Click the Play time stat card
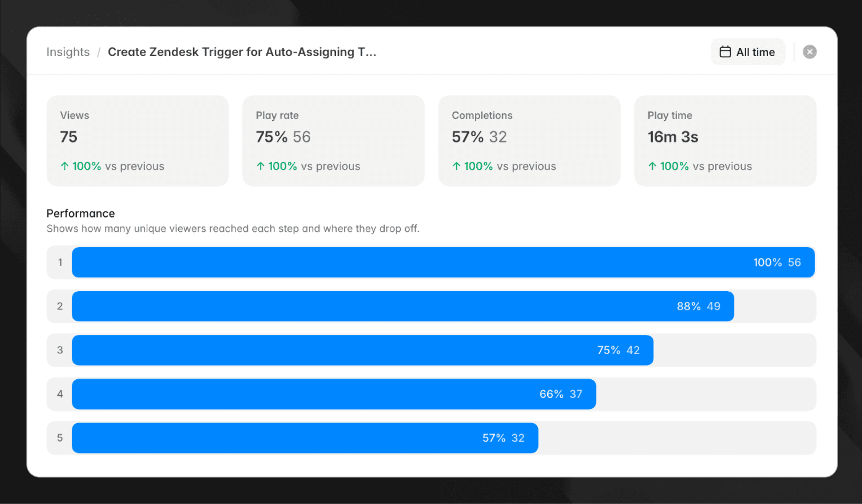Screen dimensions: 862x504 pos(725,140)
